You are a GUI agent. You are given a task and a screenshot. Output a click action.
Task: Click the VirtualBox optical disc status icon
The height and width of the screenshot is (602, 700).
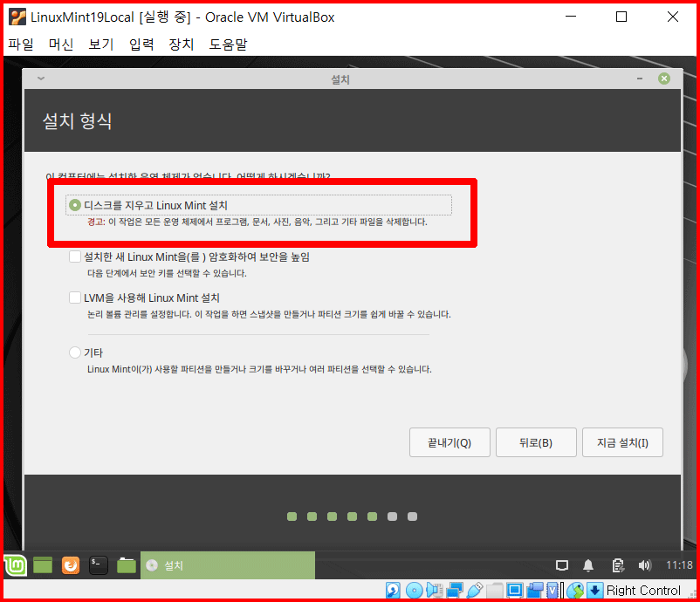[414, 591]
